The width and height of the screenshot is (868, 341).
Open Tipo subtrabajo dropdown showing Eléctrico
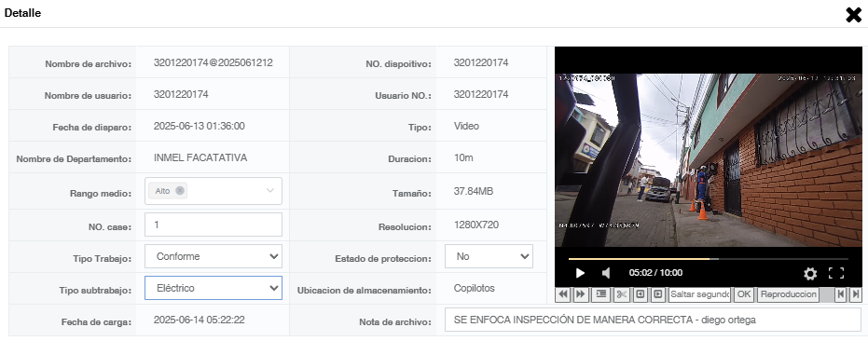point(214,288)
